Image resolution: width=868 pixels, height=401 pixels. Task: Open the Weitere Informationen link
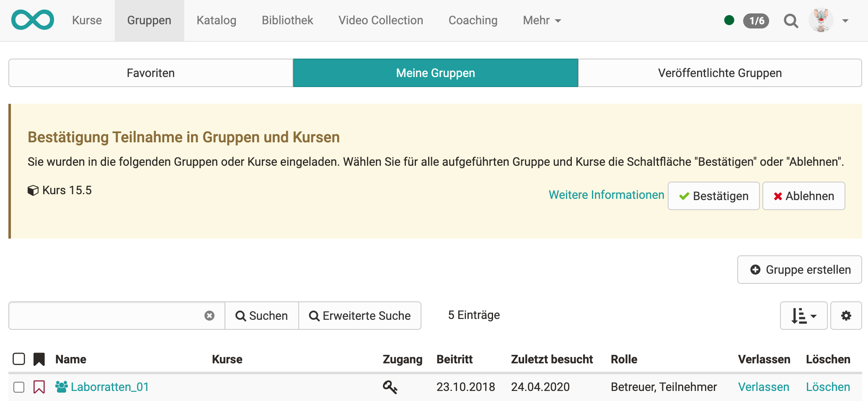tap(606, 195)
